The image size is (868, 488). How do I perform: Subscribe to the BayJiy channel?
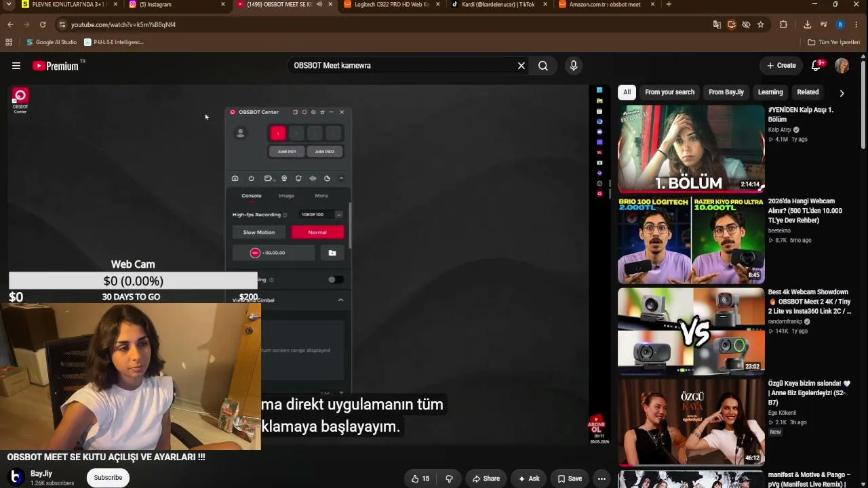pos(108,478)
